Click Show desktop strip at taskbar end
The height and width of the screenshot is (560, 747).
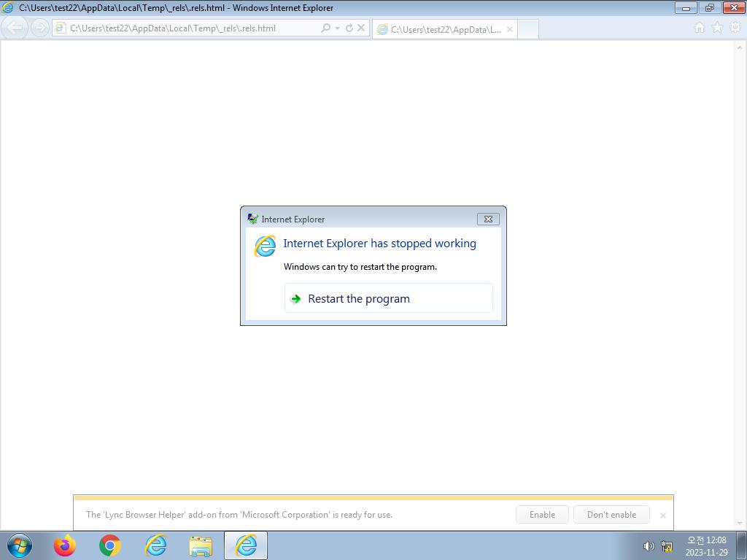(x=742, y=545)
